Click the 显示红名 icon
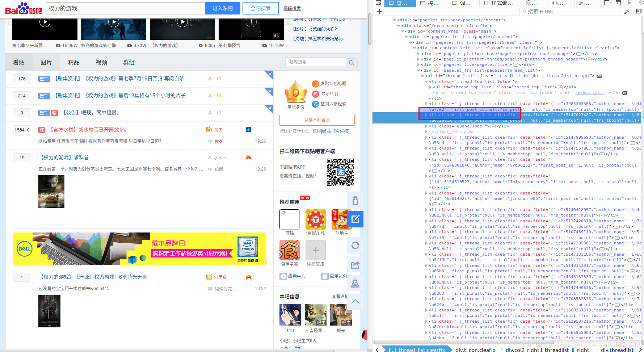Viewport: 644px width, 352px height. point(316,94)
